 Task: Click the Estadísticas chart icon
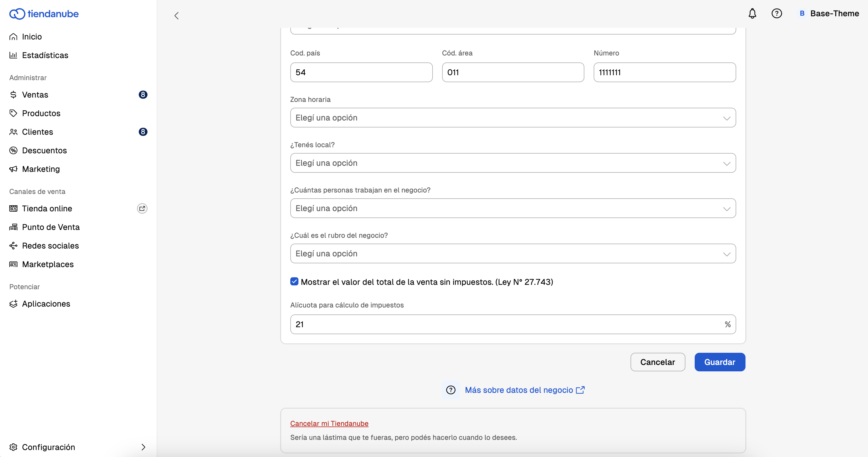(x=13, y=55)
